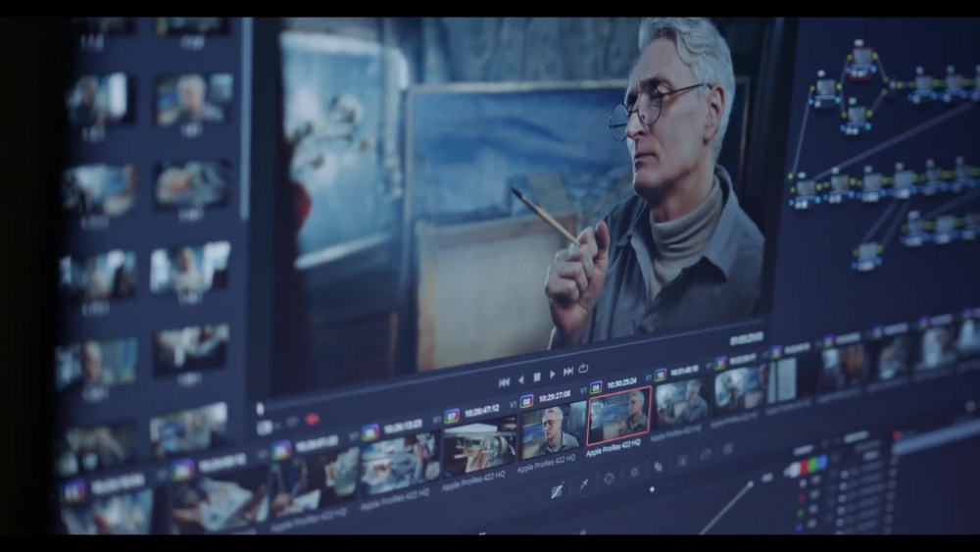The height and width of the screenshot is (552, 980).
Task: Enable the green channel curve button
Action: point(812,466)
